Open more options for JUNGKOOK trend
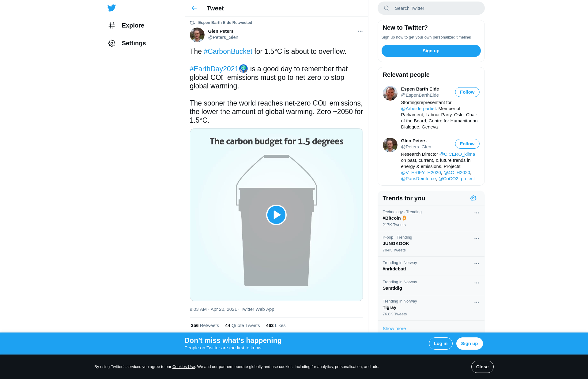Screen dimensions: 588x379 pos(477,238)
